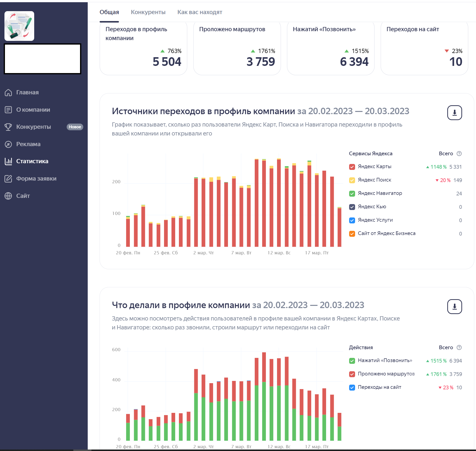Switch to the Конкуренты tab
The height and width of the screenshot is (451, 476).
[148, 12]
